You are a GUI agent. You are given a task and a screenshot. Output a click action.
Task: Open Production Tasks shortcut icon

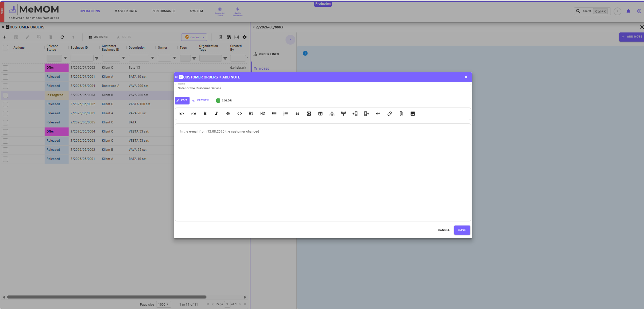(220, 11)
